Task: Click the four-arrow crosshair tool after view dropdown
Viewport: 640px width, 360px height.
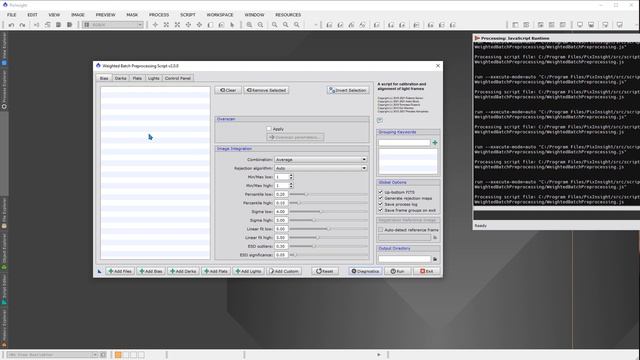Action: tap(155, 25)
